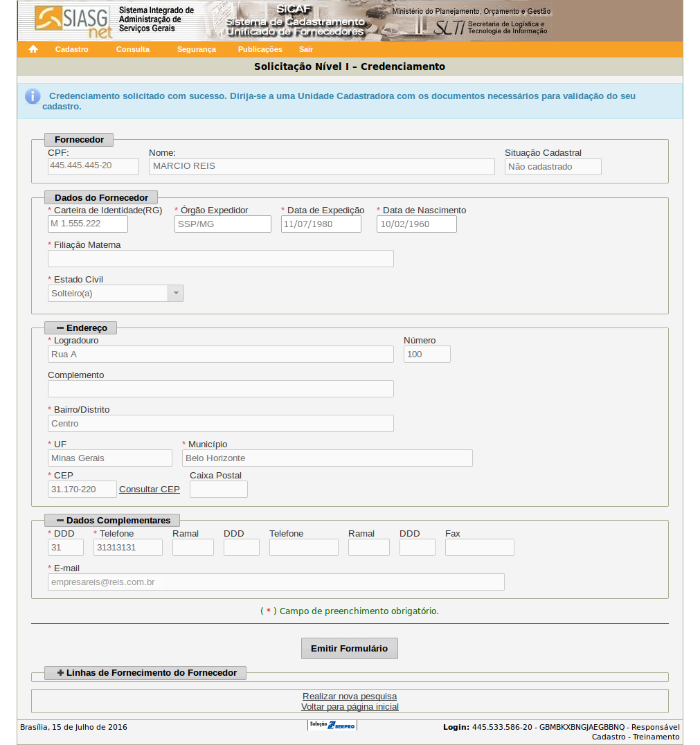Click the E-mail field
The width and height of the screenshot is (700, 745).
tap(276, 582)
